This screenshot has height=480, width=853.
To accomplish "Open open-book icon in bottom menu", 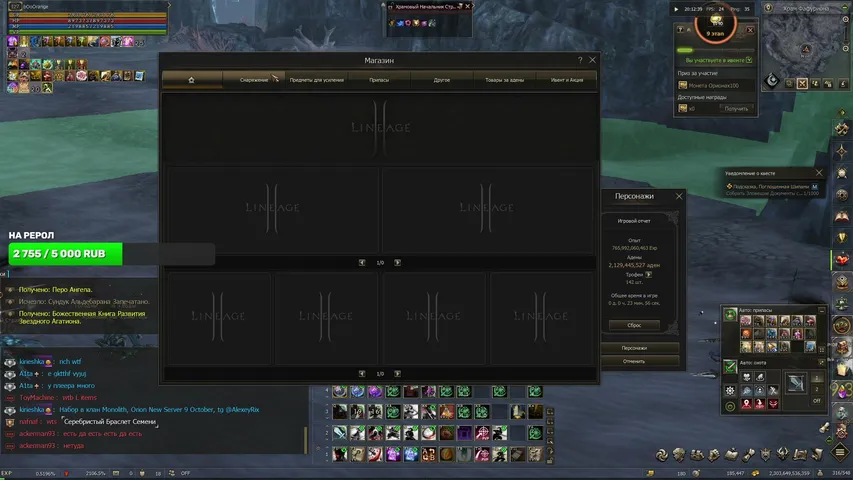I will point(731,455).
